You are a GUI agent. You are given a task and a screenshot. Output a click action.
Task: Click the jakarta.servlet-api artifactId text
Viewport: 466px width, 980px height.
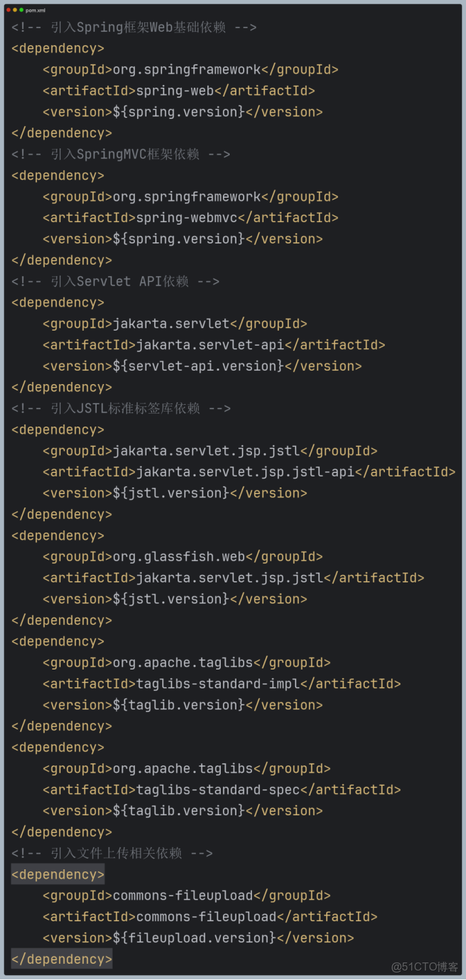[x=210, y=344]
